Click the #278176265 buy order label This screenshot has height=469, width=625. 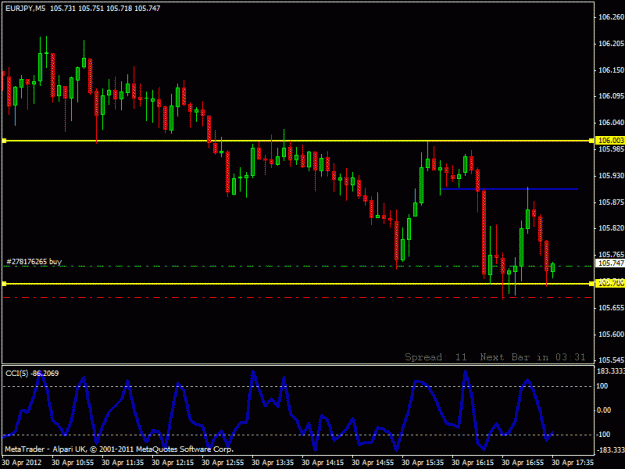tap(34, 261)
